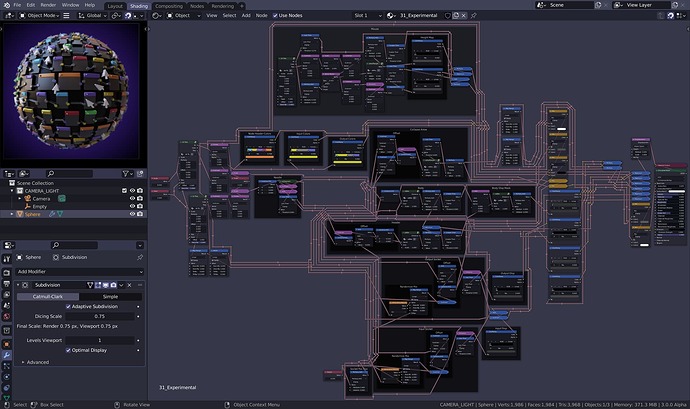Open the File menu
690x409 pixels.
pyautogui.click(x=17, y=5)
